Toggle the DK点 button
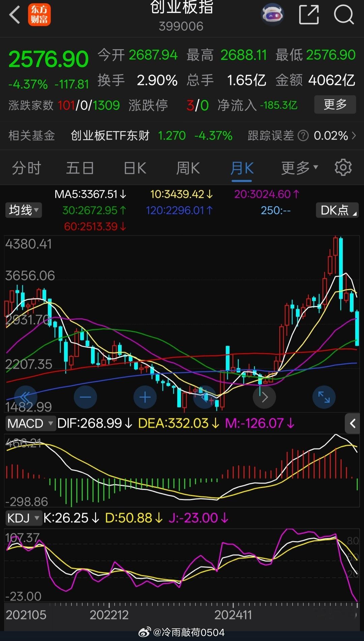 coord(337,210)
